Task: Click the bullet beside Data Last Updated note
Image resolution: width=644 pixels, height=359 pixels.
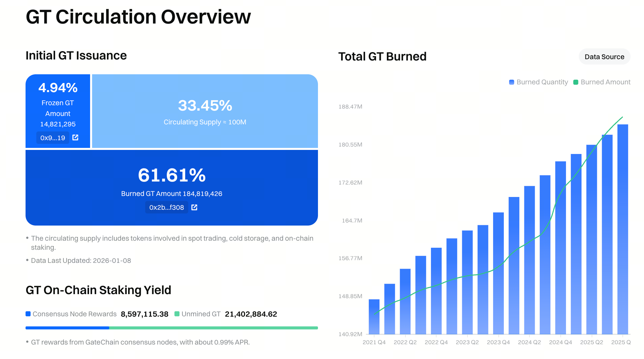Action: (27, 259)
